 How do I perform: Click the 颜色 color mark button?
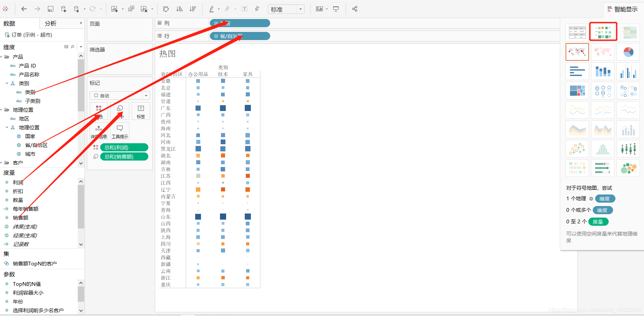(x=99, y=111)
